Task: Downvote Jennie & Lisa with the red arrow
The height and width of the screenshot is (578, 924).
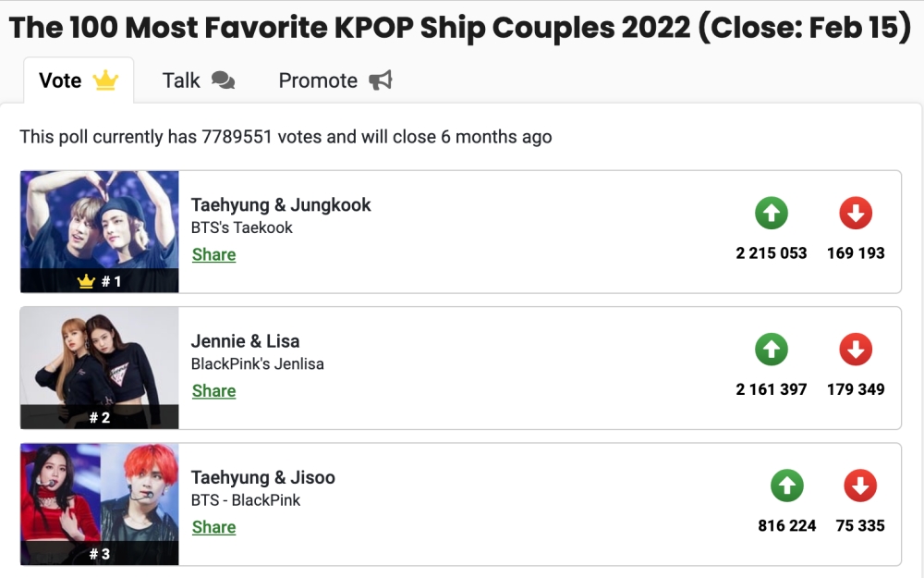Action: (x=856, y=350)
